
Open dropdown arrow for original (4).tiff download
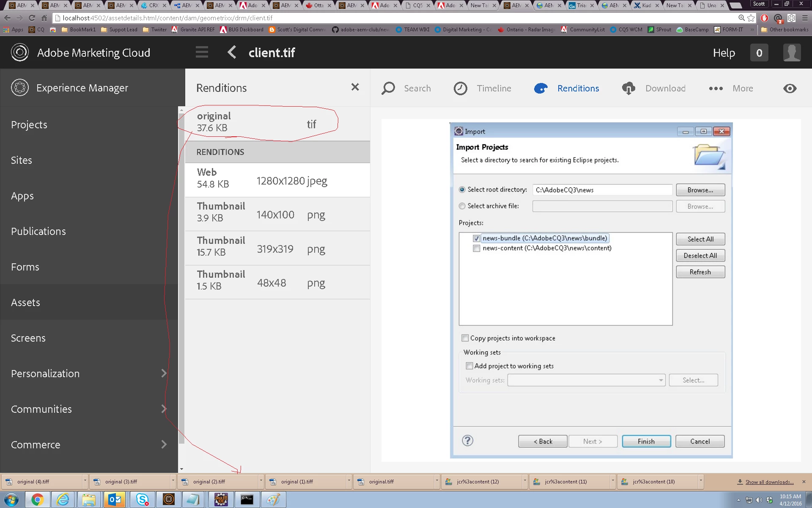[x=85, y=481]
